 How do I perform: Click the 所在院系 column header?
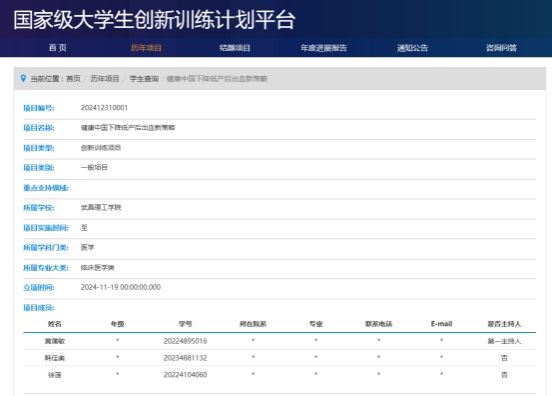(x=253, y=324)
